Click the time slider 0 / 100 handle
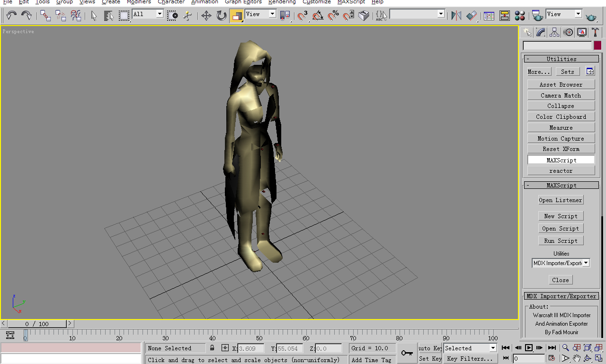This screenshot has height=364, width=606. click(x=37, y=324)
